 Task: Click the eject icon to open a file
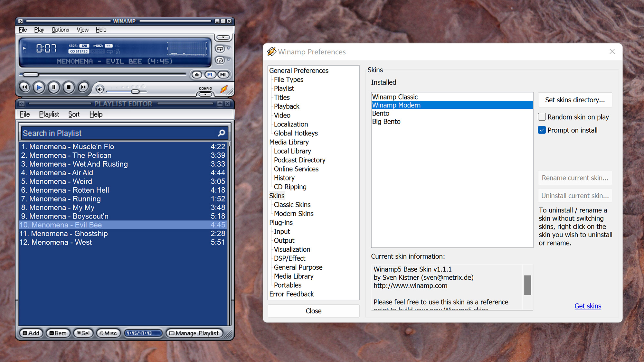(197, 74)
